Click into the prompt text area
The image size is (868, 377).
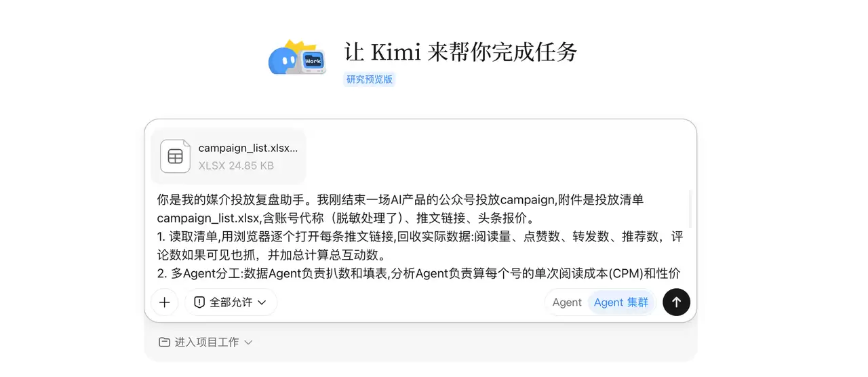420,237
